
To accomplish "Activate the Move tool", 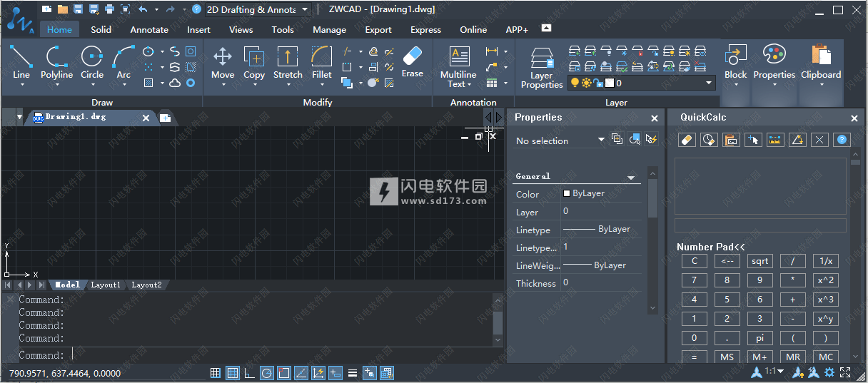I will tap(223, 63).
